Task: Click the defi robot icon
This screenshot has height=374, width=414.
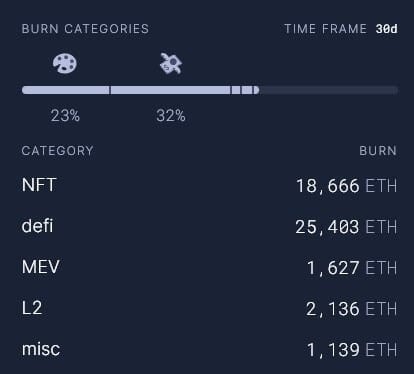Action: pyautogui.click(x=171, y=63)
